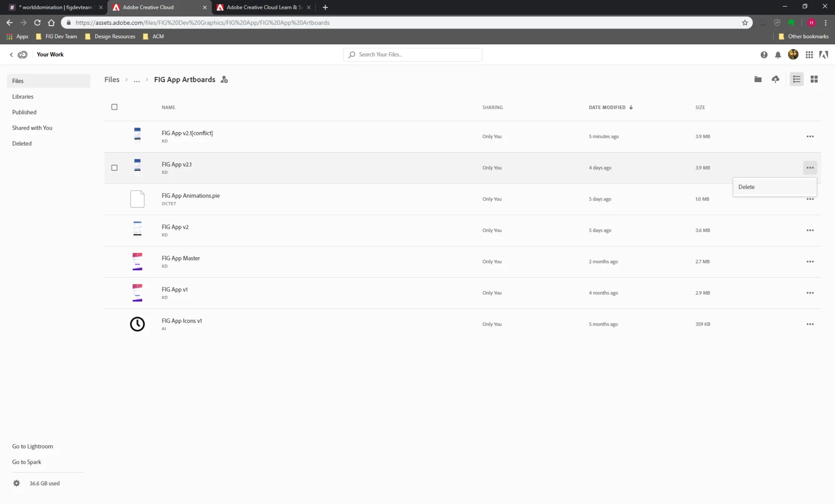Switch to grid view

814,79
